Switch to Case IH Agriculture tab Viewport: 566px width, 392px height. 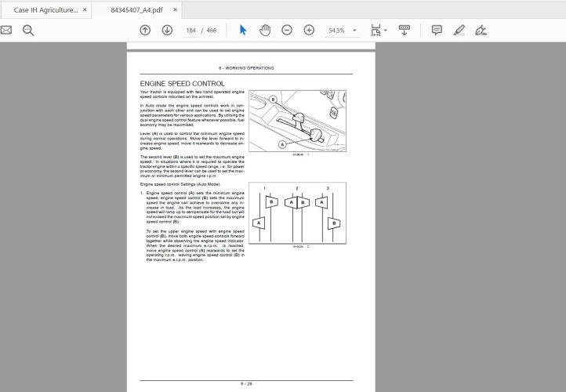(45, 9)
